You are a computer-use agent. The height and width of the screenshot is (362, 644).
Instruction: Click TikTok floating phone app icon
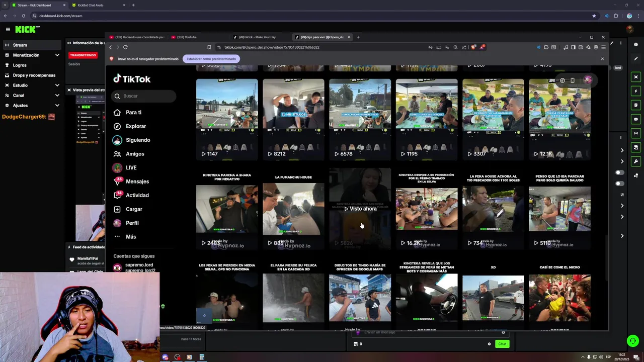(573, 80)
